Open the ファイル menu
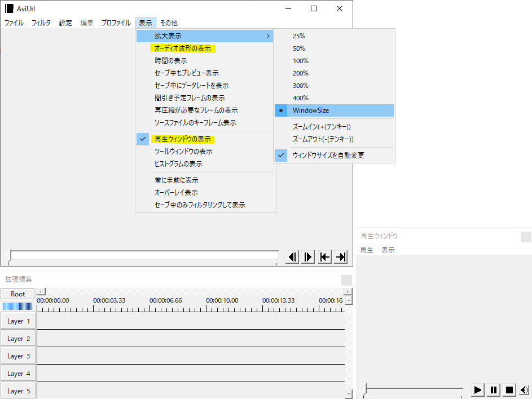Image resolution: width=532 pixels, height=399 pixels. [14, 23]
